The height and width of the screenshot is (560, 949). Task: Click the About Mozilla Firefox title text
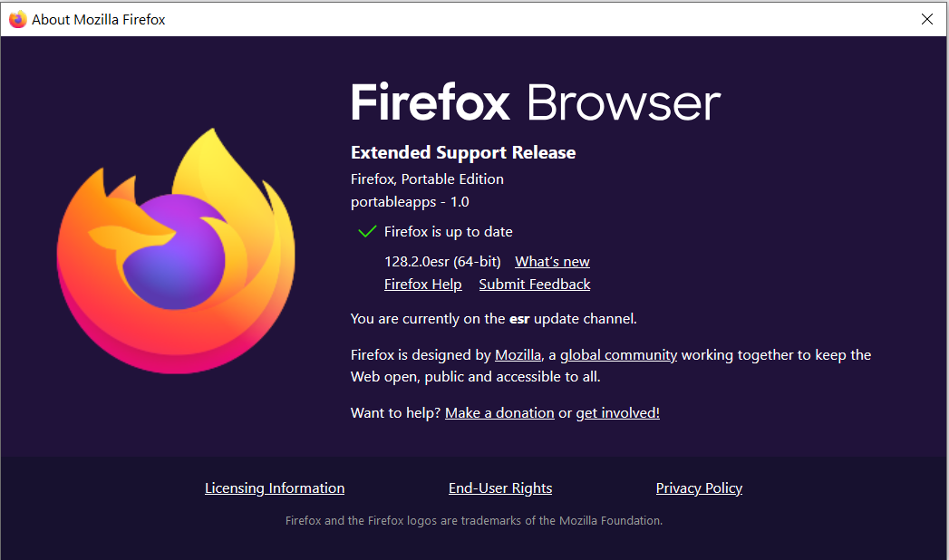coord(99,19)
